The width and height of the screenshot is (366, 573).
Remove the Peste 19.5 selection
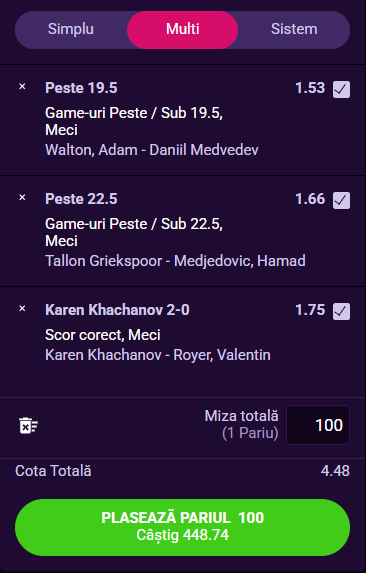click(22, 87)
